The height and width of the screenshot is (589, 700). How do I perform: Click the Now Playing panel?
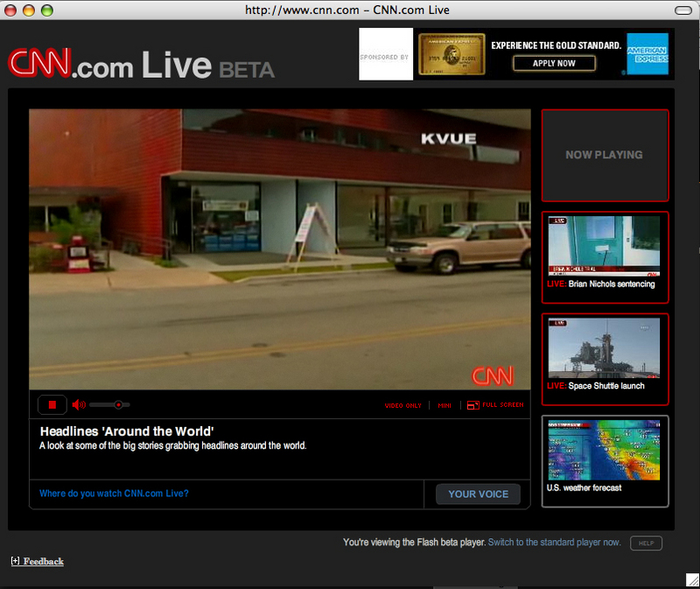pyautogui.click(x=605, y=156)
